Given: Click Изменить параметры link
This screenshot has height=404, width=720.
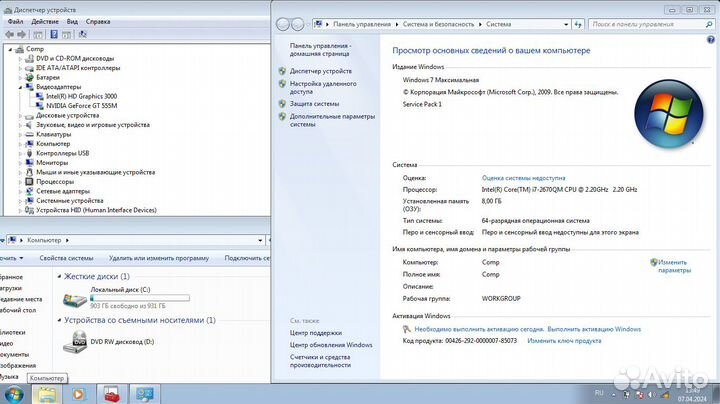Looking at the screenshot, I should pos(674,266).
